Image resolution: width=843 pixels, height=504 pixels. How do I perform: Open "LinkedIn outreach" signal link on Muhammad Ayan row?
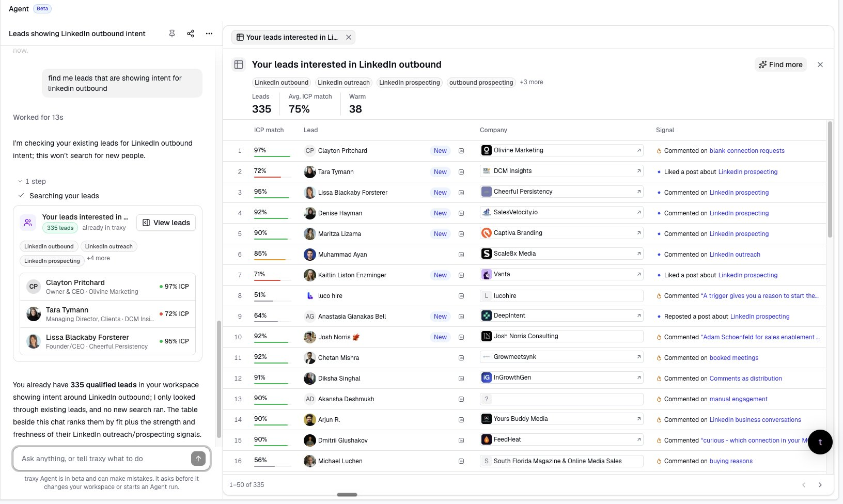[735, 255]
